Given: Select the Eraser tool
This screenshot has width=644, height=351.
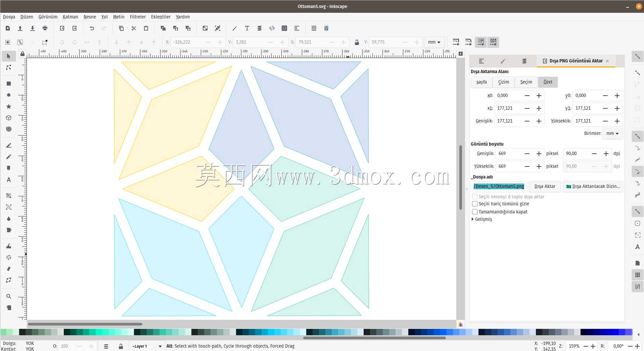Looking at the screenshot, I should [x=9, y=269].
